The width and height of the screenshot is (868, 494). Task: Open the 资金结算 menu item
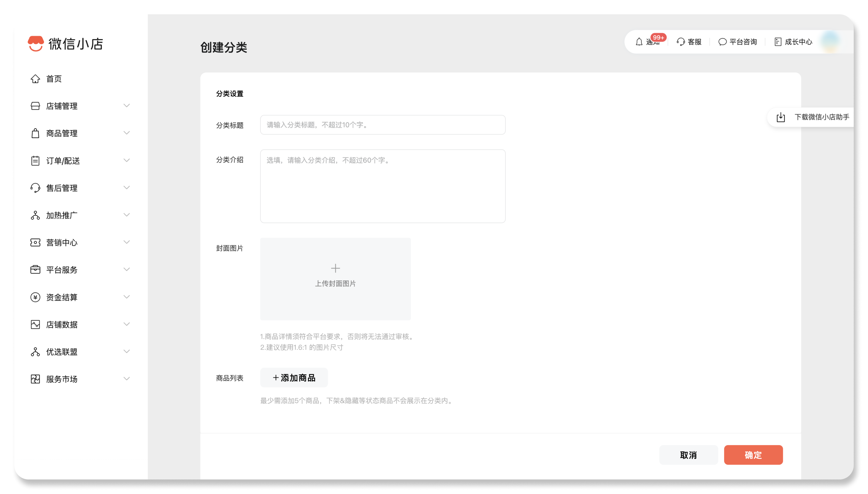pos(62,297)
